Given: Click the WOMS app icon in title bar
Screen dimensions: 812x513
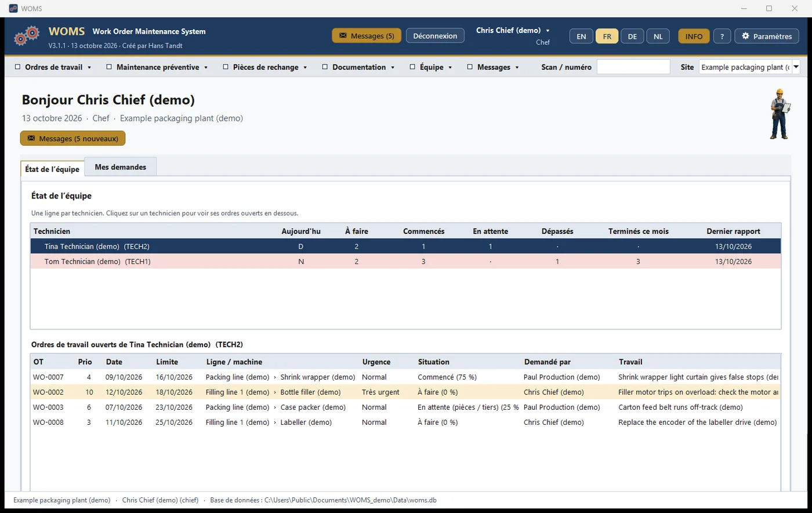Looking at the screenshot, I should (x=13, y=9).
